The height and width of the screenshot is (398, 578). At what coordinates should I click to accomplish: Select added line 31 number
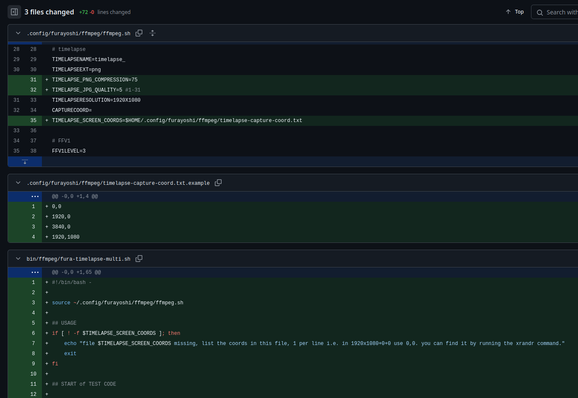[x=33, y=80]
